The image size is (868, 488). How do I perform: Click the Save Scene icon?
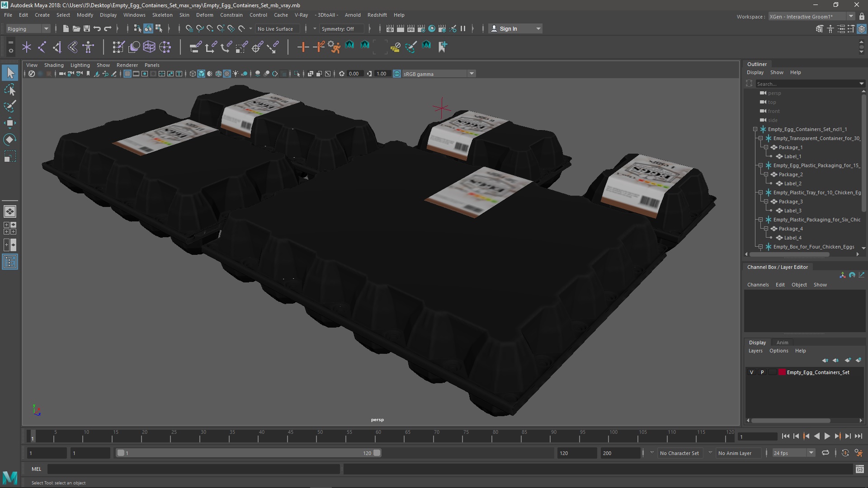86,28
